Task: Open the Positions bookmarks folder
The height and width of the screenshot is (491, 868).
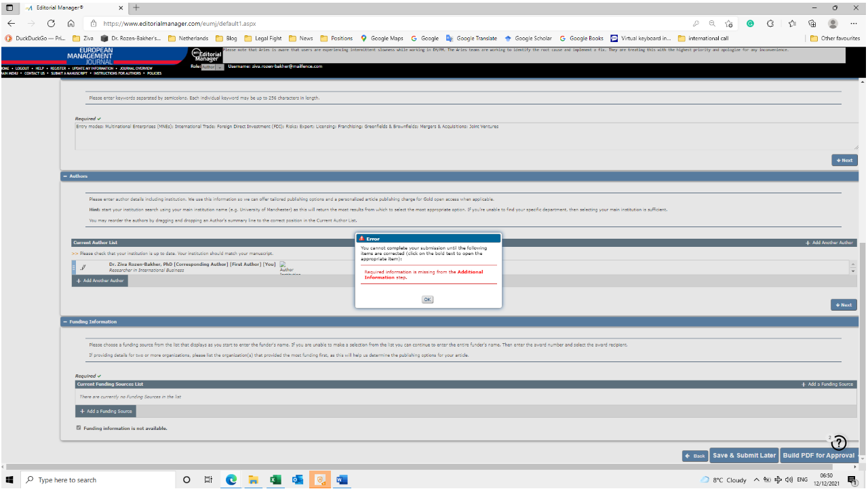Action: pyautogui.click(x=336, y=39)
